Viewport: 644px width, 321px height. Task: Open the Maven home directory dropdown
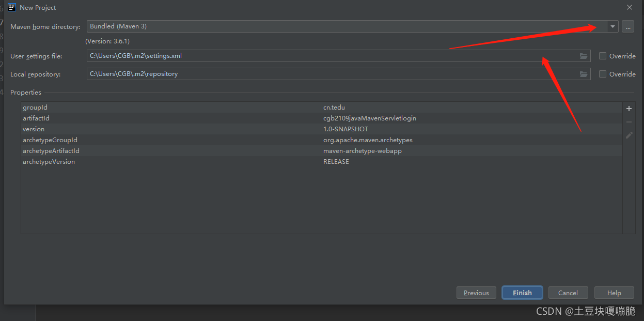click(612, 26)
